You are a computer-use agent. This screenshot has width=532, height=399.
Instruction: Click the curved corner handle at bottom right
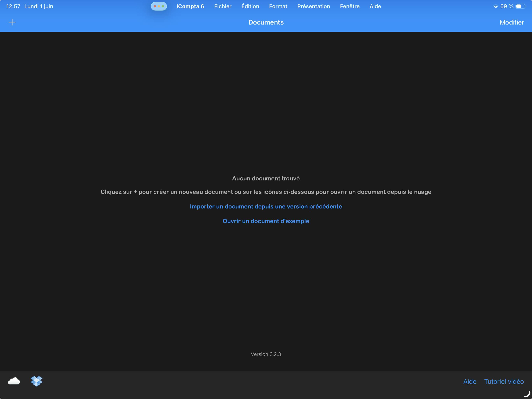527,394
